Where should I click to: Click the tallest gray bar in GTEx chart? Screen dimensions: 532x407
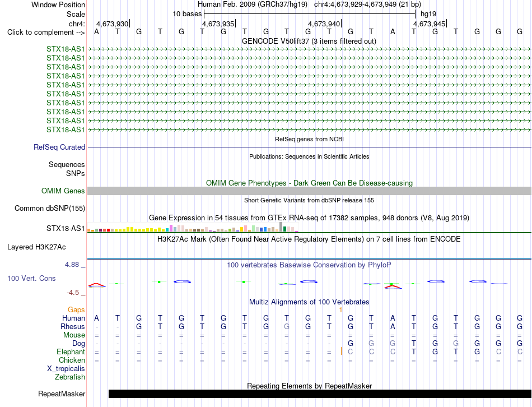pos(281,227)
